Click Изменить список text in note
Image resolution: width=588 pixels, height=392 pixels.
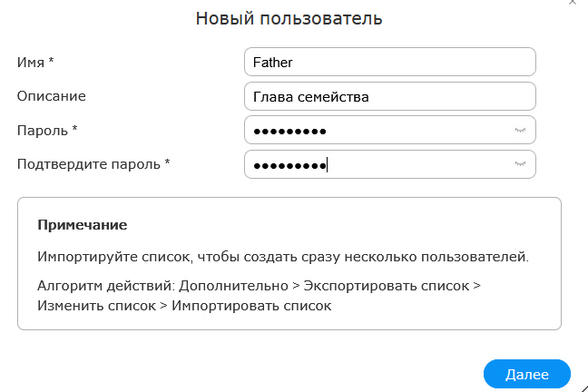tap(96, 306)
